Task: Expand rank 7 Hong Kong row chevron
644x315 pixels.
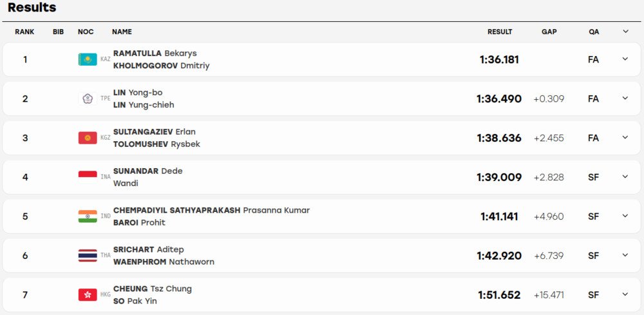Action: (x=625, y=294)
